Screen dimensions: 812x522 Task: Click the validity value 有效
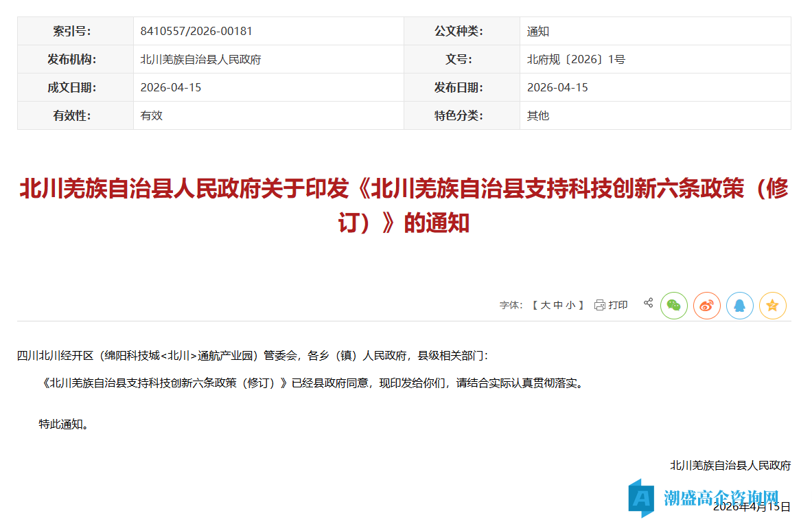tap(151, 115)
